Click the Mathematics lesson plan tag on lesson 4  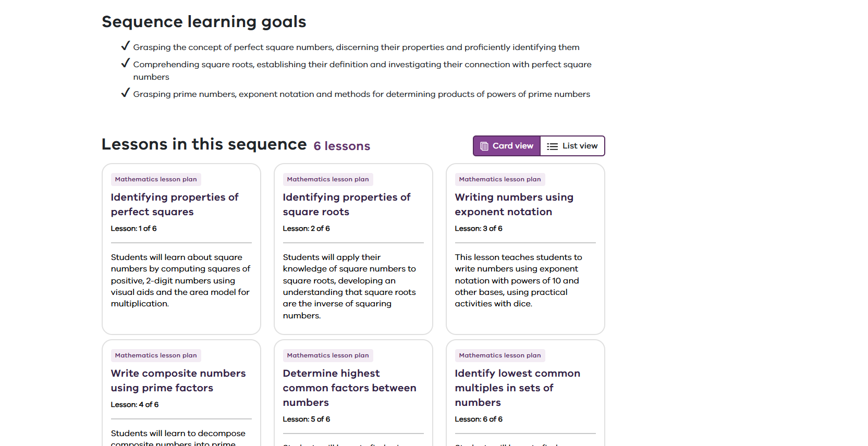(156, 355)
